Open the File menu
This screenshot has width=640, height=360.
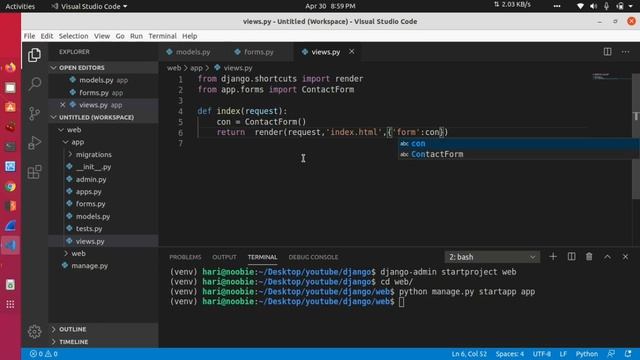29,36
